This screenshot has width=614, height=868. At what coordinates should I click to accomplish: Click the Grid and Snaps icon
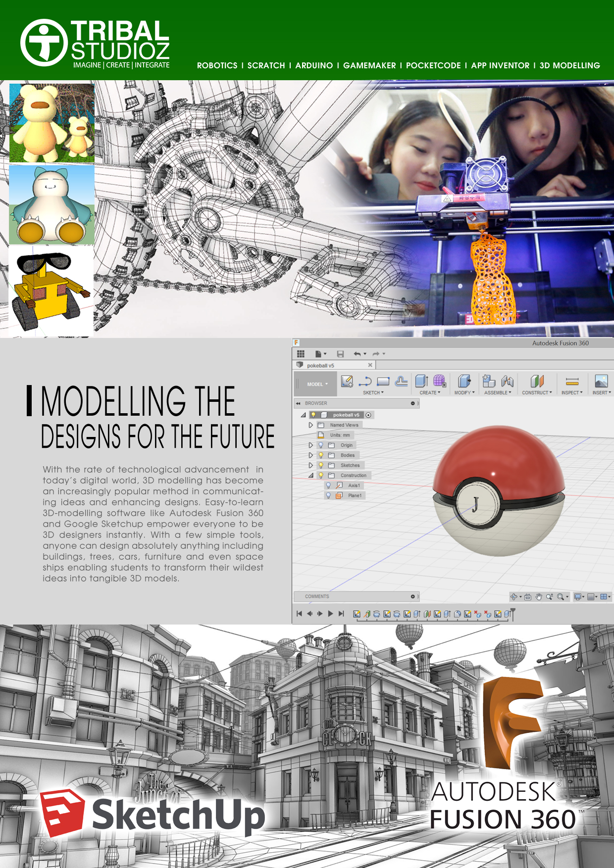click(591, 597)
